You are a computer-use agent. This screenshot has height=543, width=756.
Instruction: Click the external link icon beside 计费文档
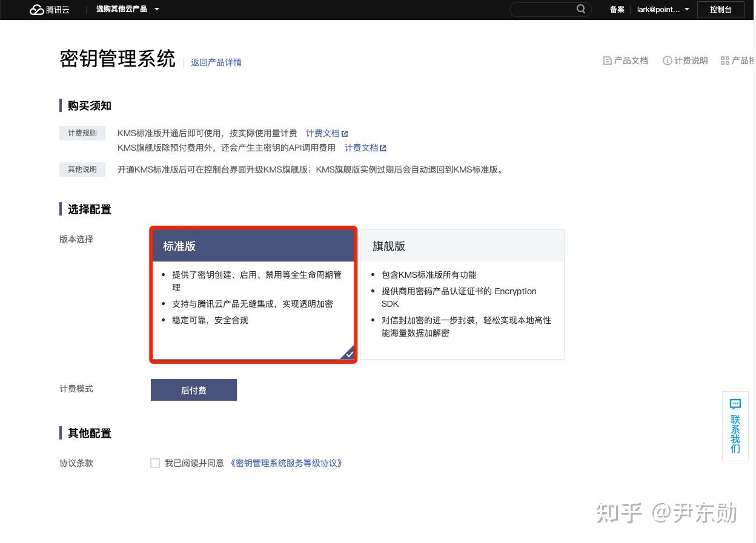345,133
